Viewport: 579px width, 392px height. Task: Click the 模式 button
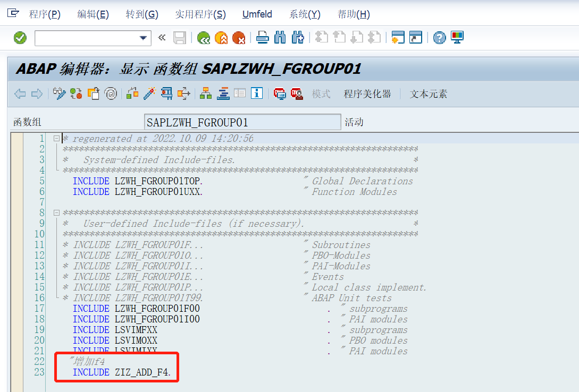(x=321, y=93)
